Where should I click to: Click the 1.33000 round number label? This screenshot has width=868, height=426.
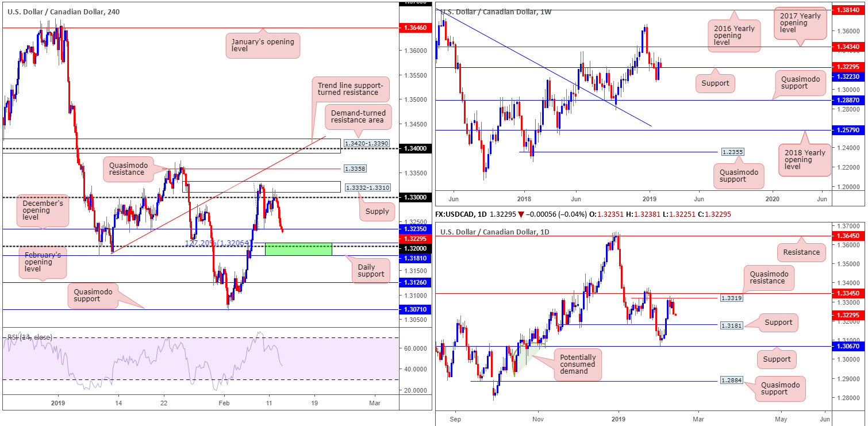coord(414,197)
